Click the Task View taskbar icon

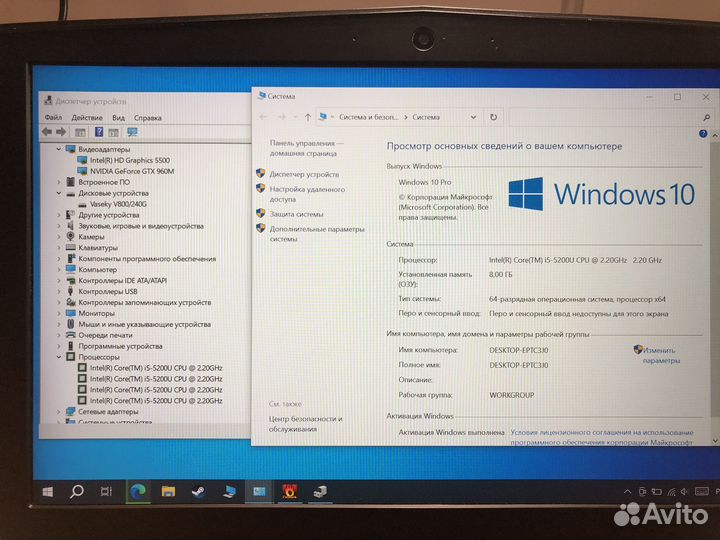point(106,492)
